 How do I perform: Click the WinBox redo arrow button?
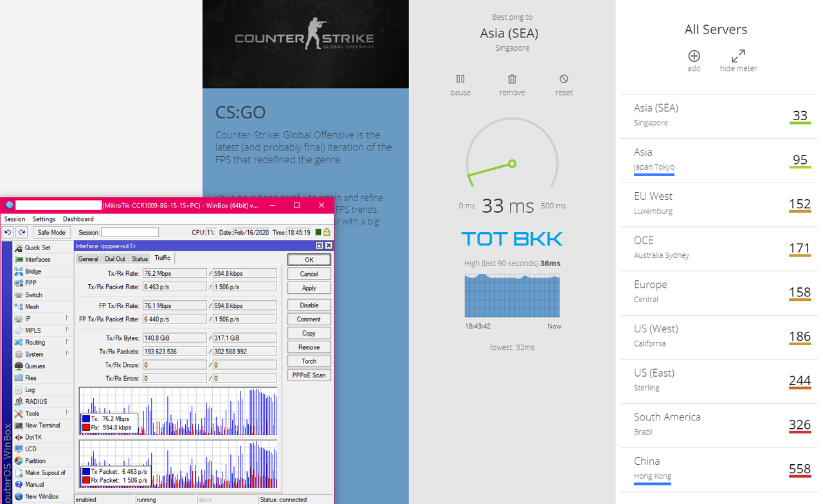coord(22,232)
